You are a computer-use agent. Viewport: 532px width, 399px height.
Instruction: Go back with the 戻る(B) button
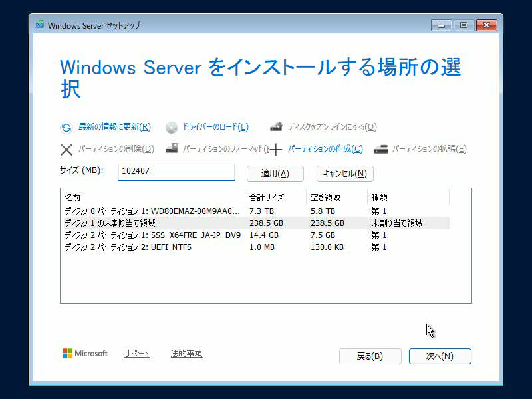[370, 356]
